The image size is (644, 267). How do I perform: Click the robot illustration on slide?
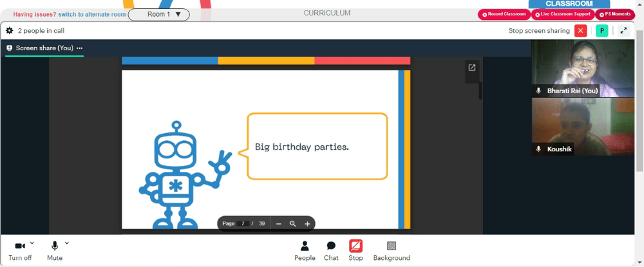click(185, 175)
